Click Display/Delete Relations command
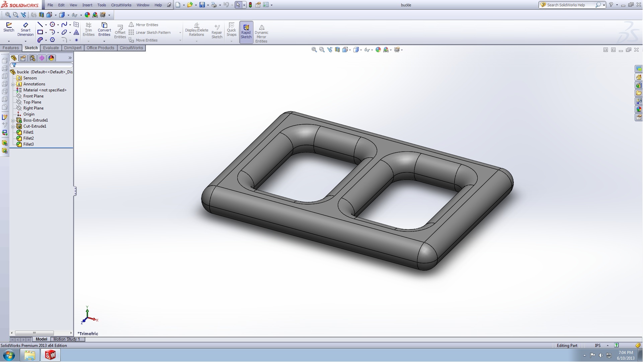644x363 pixels. coord(197,29)
